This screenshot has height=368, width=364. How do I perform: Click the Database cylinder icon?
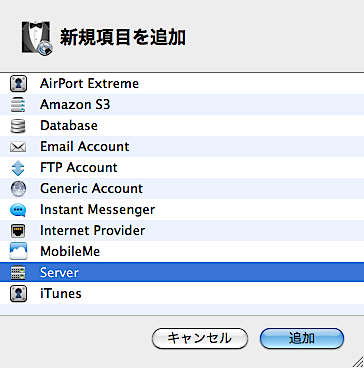click(18, 126)
